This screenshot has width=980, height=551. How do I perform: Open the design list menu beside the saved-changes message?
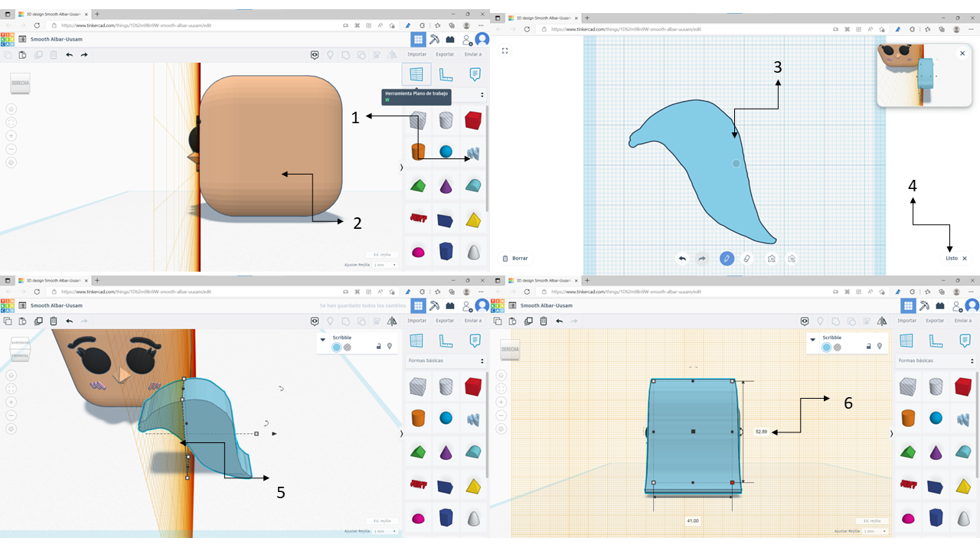(22, 305)
